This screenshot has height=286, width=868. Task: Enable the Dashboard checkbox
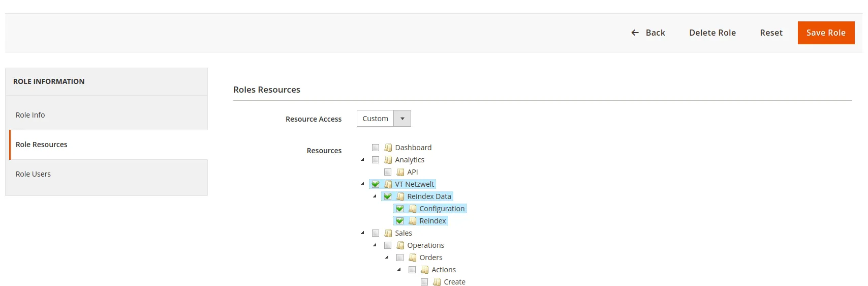pos(376,148)
